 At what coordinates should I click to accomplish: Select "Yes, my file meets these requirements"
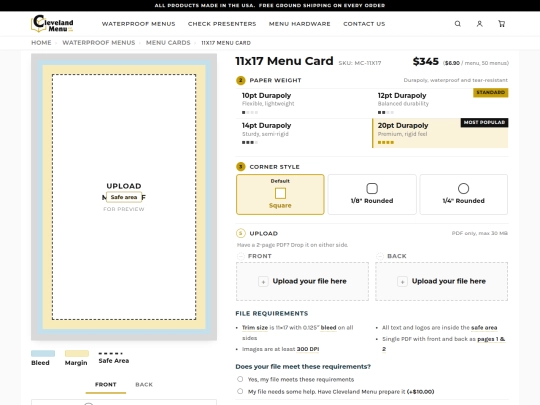240,379
